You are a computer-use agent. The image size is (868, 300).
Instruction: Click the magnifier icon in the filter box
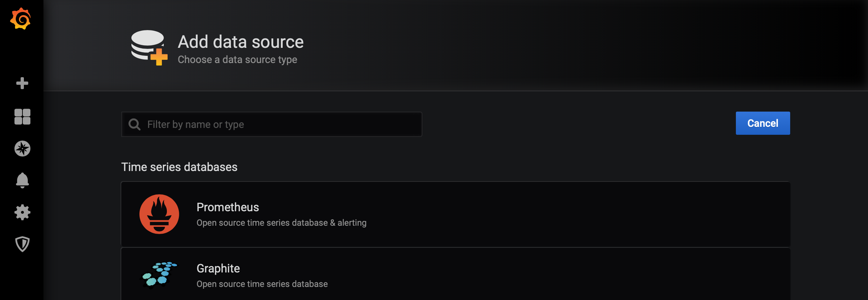(x=135, y=124)
